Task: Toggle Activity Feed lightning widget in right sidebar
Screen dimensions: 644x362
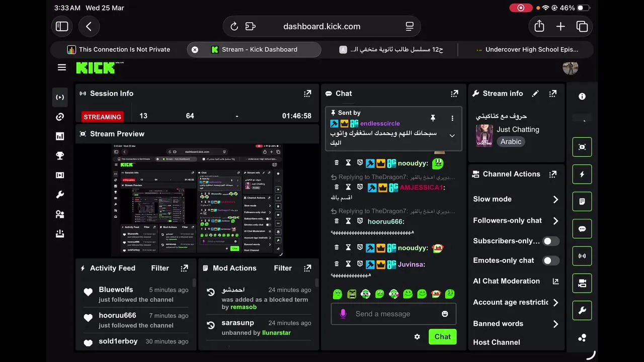Action: 582,174
